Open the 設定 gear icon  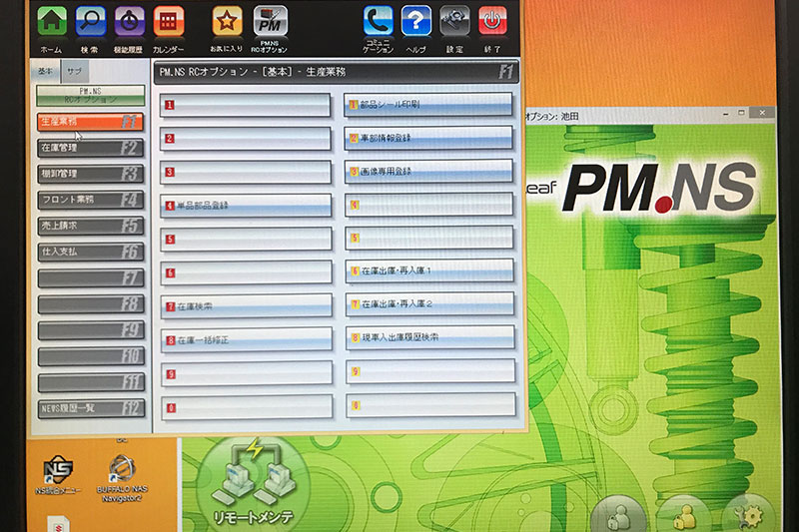454,20
